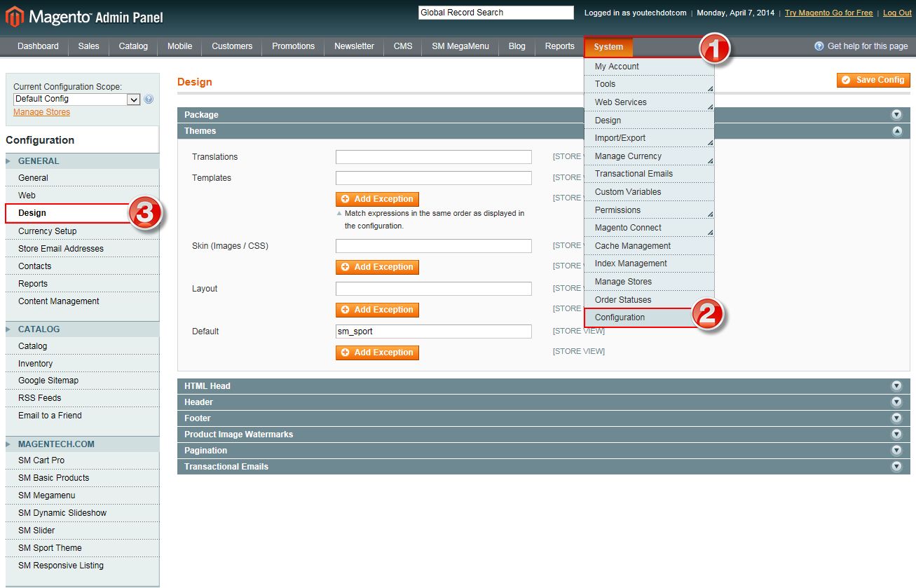Open Content Management in the sidebar
Viewport: 916px width, 588px height.
pos(82,301)
